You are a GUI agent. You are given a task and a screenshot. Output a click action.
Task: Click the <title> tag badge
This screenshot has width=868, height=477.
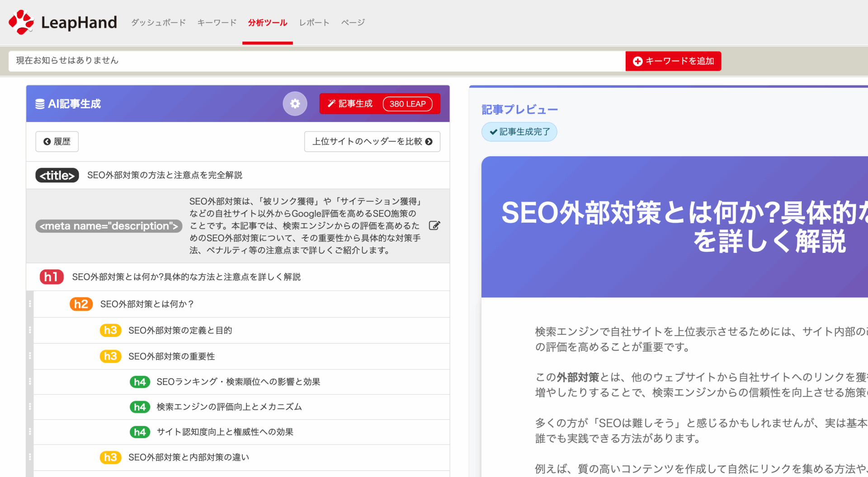point(57,175)
